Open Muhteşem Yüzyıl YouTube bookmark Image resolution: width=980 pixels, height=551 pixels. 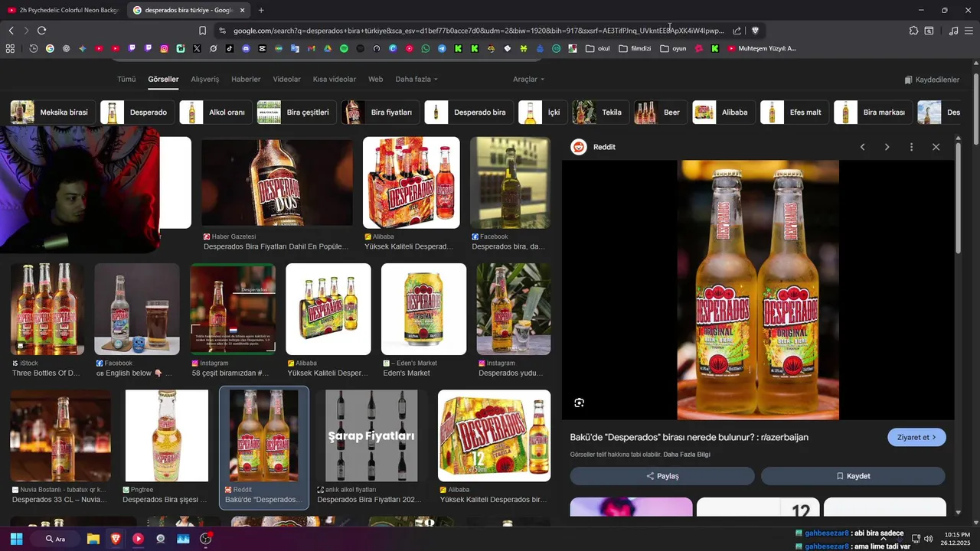point(762,48)
